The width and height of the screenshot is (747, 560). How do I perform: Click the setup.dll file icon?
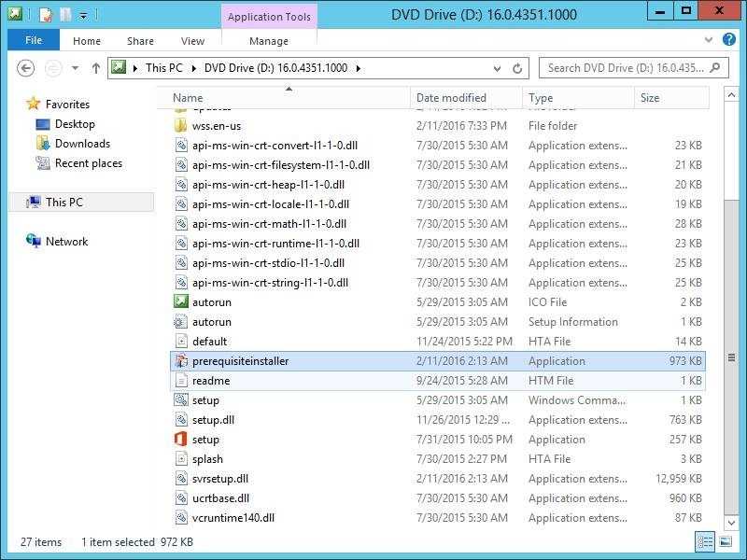point(181,419)
